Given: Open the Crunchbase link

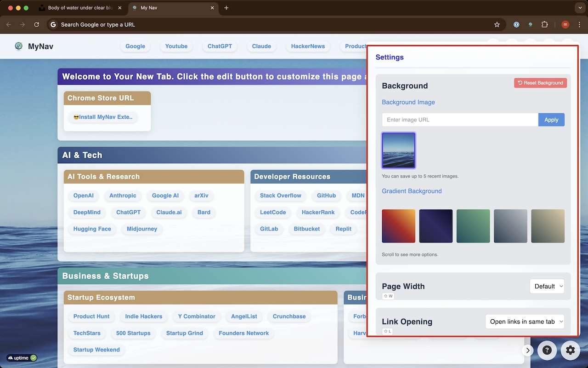Looking at the screenshot, I should [x=289, y=316].
